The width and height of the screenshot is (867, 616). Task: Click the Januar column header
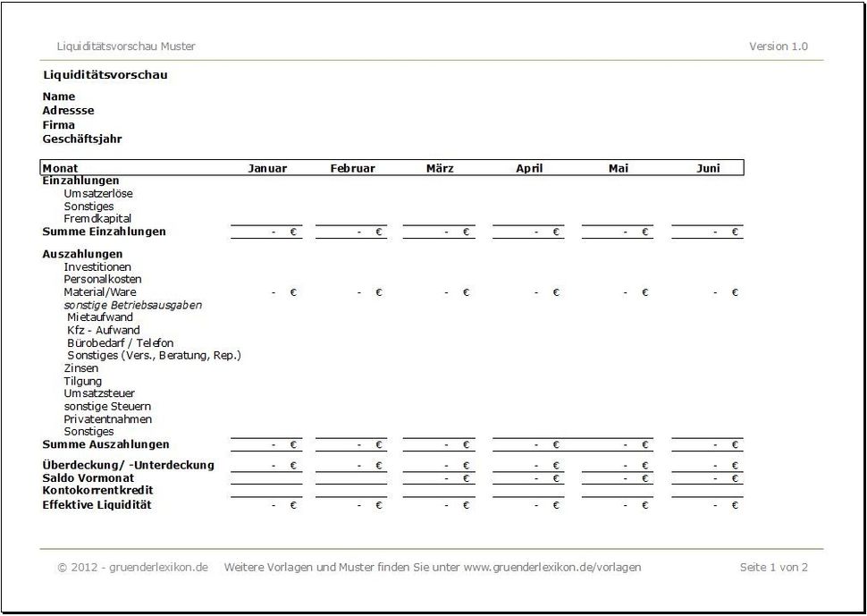tap(267, 169)
